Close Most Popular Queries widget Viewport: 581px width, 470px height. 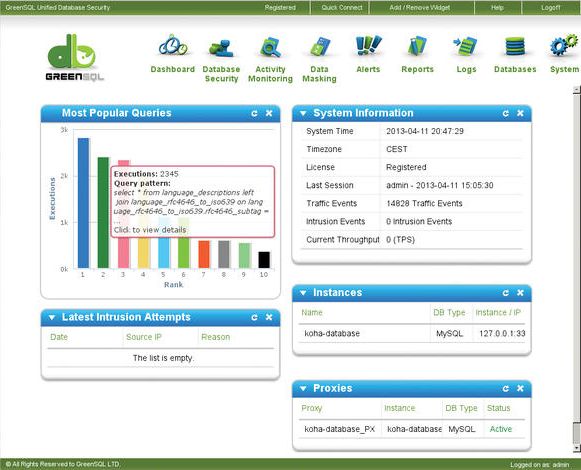269,113
